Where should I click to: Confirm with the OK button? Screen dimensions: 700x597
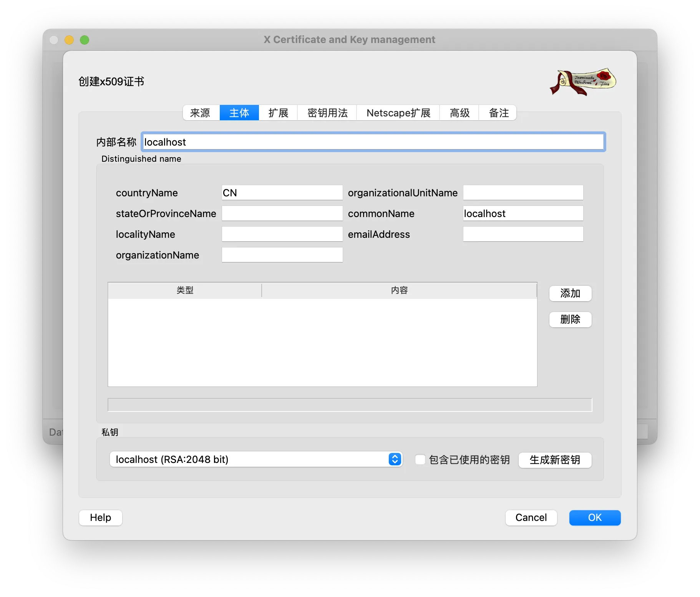click(x=595, y=517)
